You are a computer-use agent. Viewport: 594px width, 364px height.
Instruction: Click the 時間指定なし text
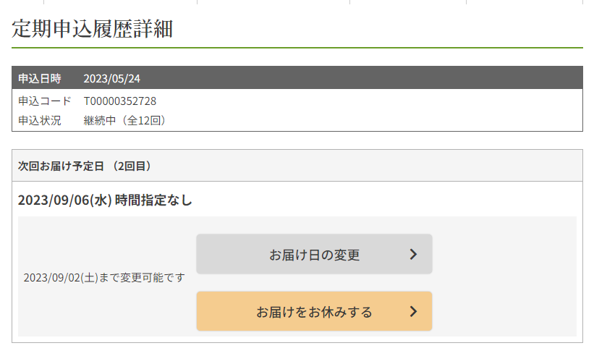[153, 200]
